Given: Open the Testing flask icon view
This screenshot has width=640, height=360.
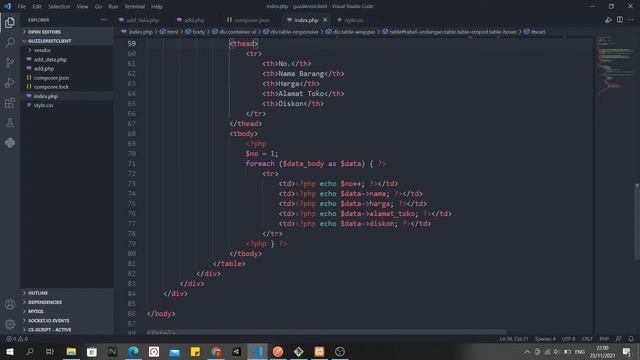Looking at the screenshot, I should 10,122.
